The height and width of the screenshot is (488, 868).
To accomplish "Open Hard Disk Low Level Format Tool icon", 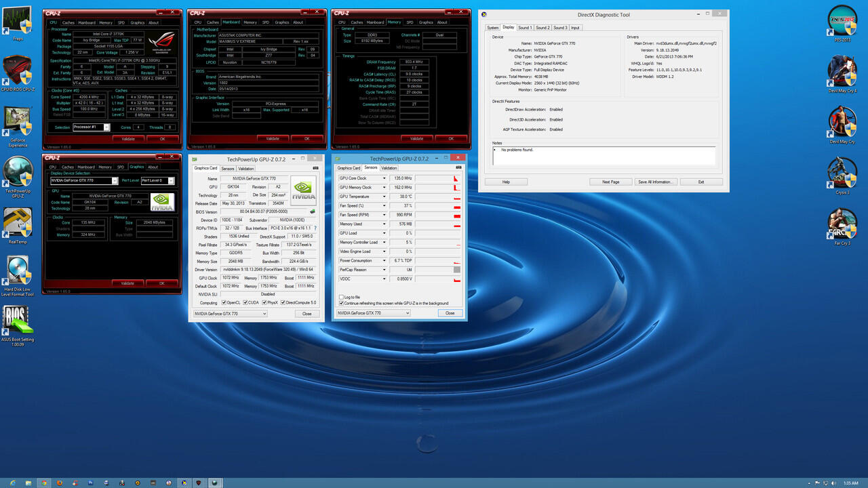I will pyautogui.click(x=18, y=277).
